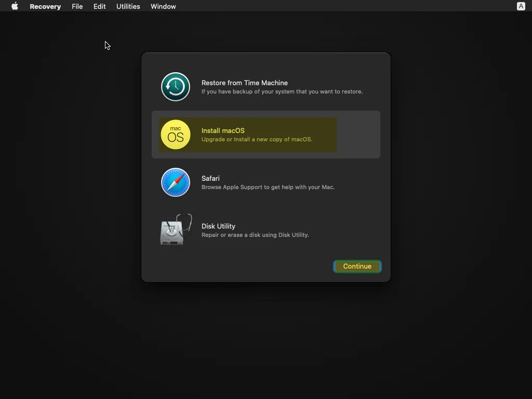
Task: Select the 'Disk Utility' option title
Action: [218, 227]
